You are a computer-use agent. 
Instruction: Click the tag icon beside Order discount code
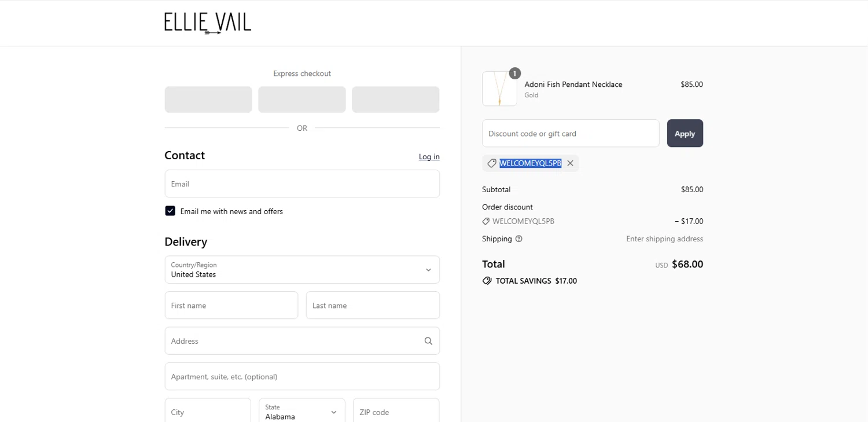pos(486,221)
